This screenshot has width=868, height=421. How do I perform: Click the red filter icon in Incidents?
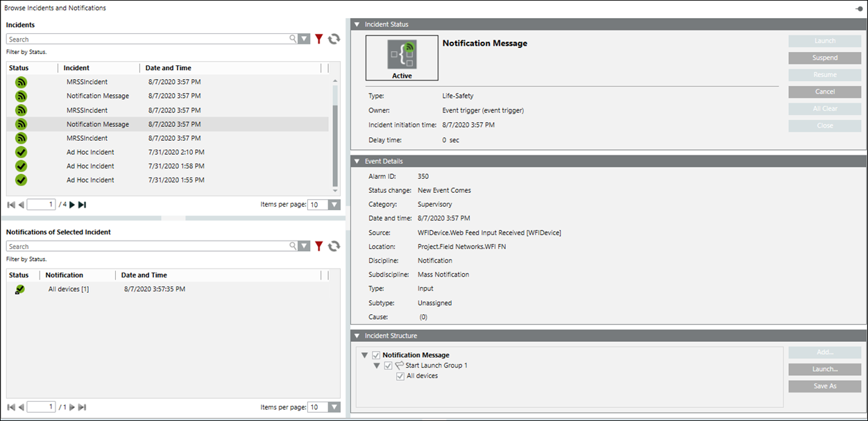click(x=318, y=40)
